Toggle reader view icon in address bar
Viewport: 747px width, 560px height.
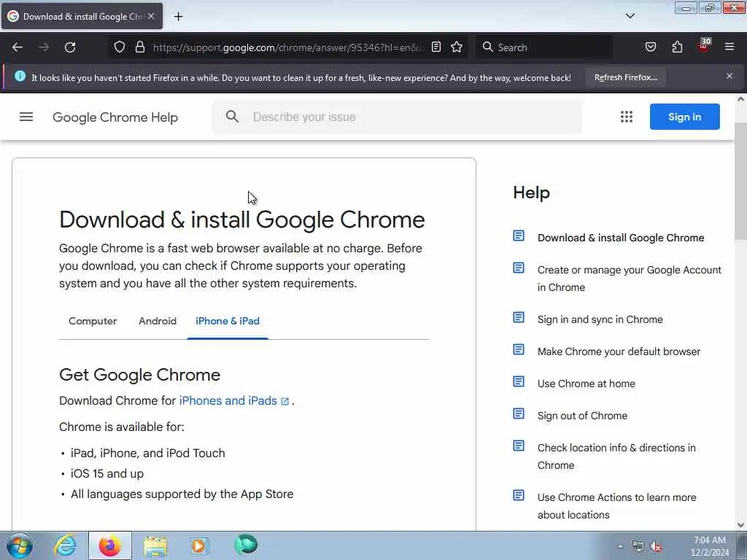point(436,47)
